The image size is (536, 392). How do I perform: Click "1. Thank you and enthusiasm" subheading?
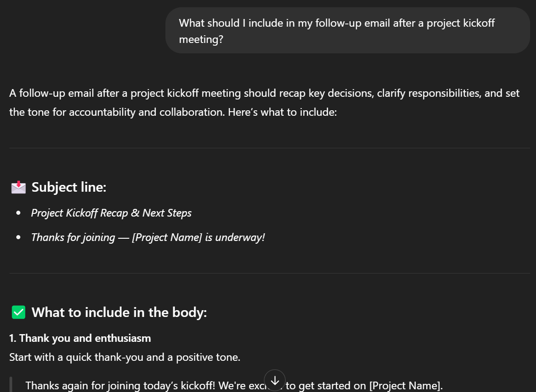coord(80,338)
